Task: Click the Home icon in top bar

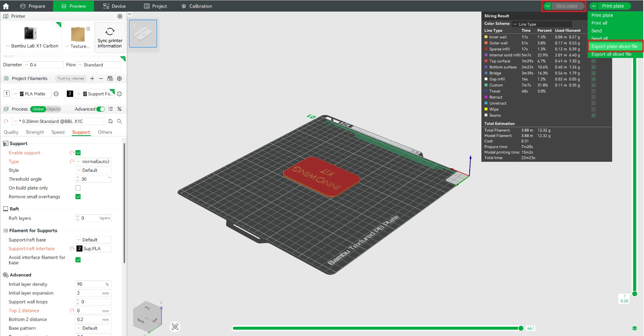Action: (6, 6)
